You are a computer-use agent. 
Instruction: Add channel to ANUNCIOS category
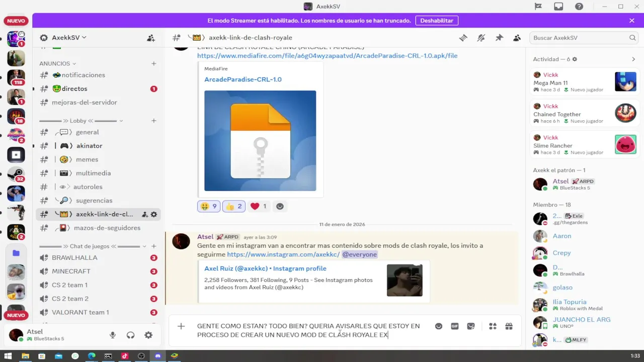[153, 63]
